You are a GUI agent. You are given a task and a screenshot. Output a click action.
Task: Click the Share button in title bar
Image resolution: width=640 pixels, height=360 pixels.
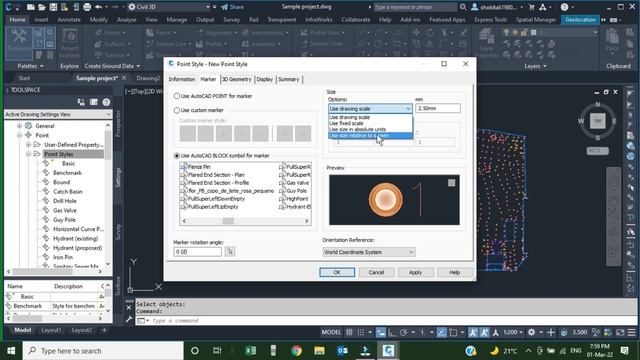tap(232, 7)
